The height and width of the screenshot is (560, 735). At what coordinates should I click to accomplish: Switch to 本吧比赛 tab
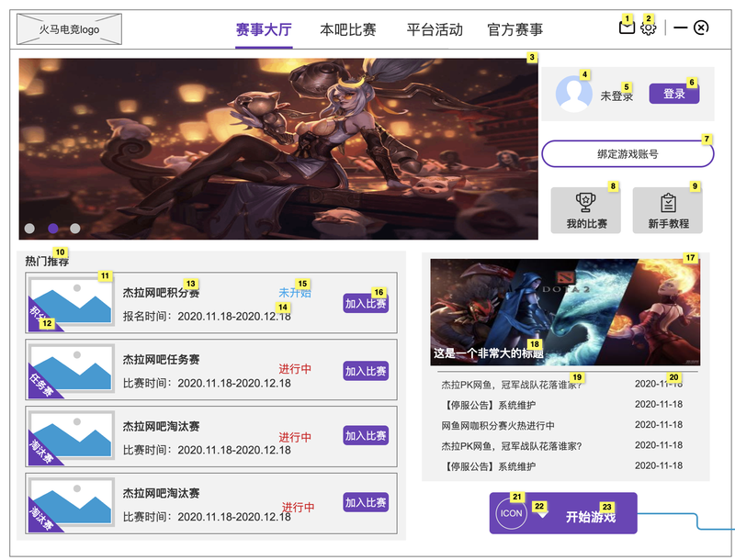click(348, 29)
